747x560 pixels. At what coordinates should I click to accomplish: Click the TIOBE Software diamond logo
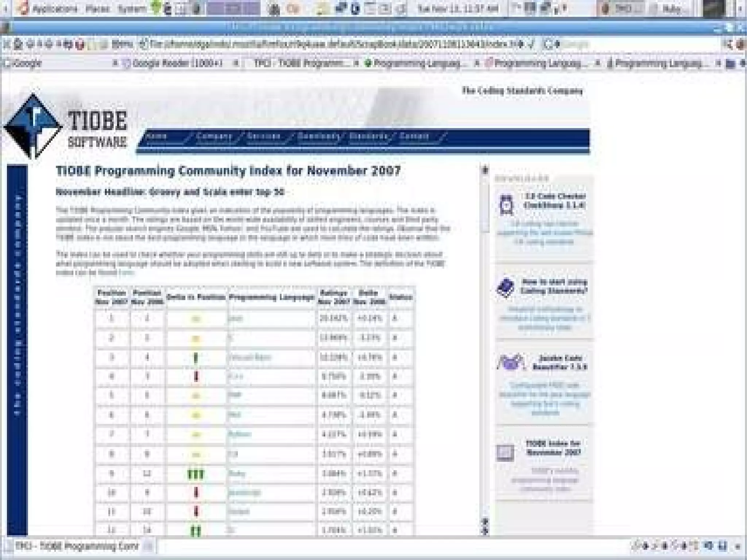point(33,125)
